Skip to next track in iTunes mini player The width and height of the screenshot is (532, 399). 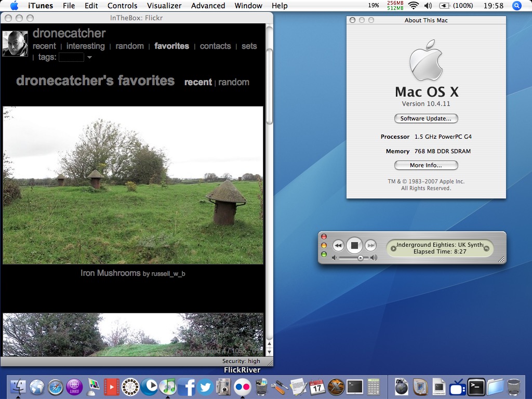click(x=370, y=245)
